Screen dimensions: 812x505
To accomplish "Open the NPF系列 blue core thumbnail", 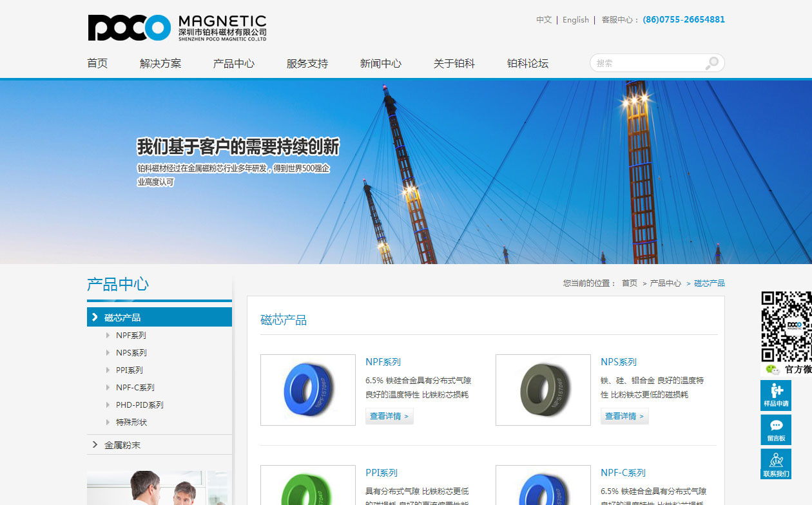I will (308, 390).
